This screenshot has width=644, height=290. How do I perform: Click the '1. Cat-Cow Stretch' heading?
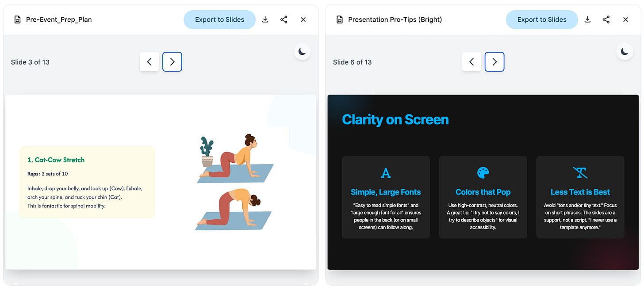[x=56, y=160]
